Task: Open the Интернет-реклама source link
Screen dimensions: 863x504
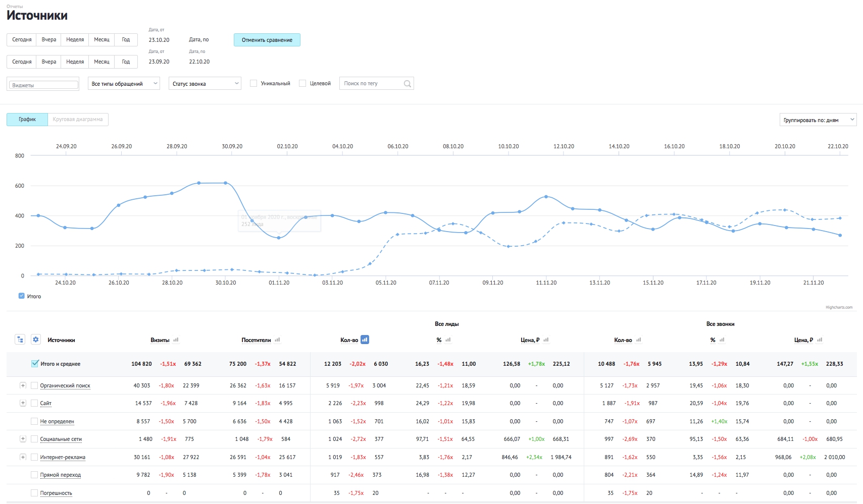Action: tap(63, 457)
